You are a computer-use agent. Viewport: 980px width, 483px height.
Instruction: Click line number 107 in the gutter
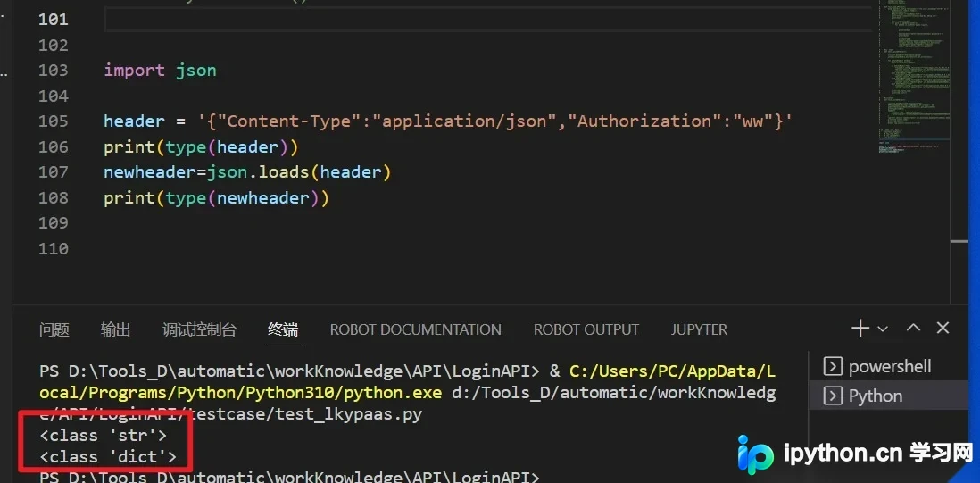54,171
